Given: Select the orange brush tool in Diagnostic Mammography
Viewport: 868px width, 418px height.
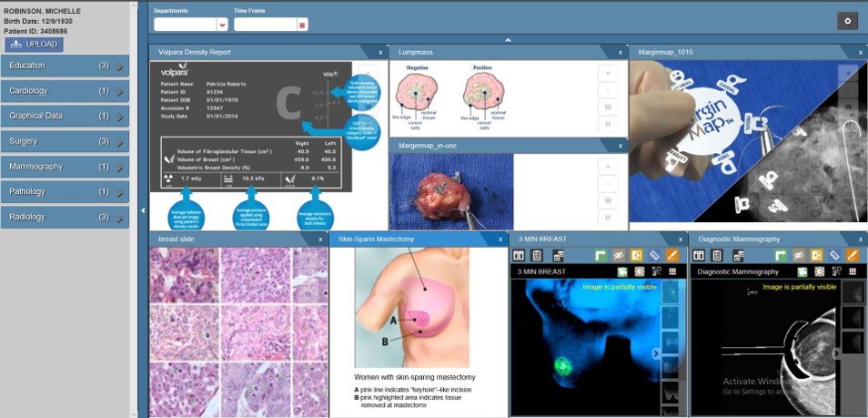Looking at the screenshot, I should 852,256.
